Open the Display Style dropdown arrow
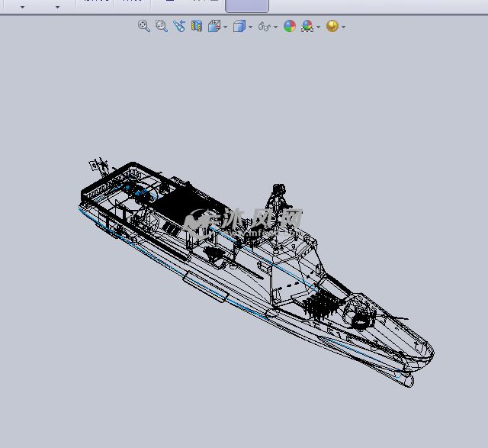Screen dimensions: 488x448 (250, 27)
